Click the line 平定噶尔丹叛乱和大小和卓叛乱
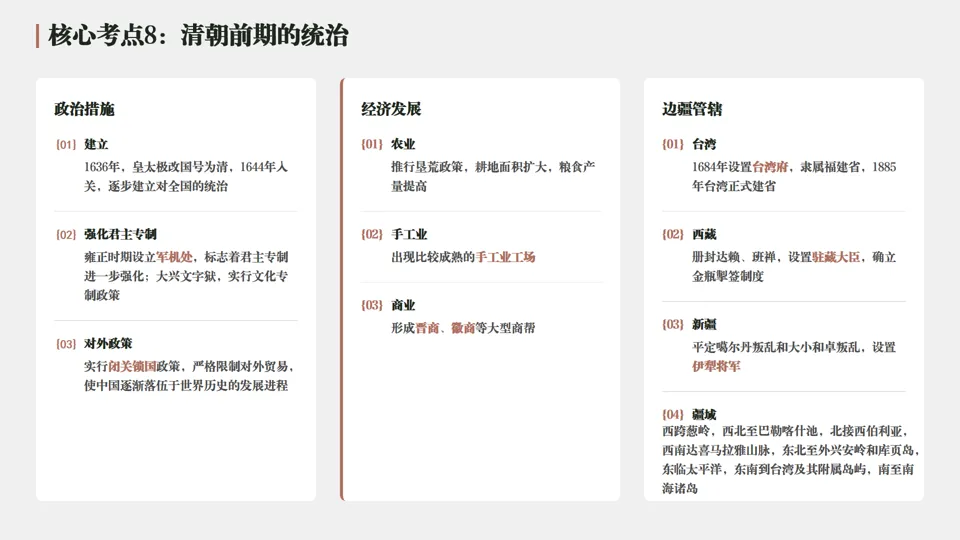Screen dimensions: 960x540 (776, 347)
